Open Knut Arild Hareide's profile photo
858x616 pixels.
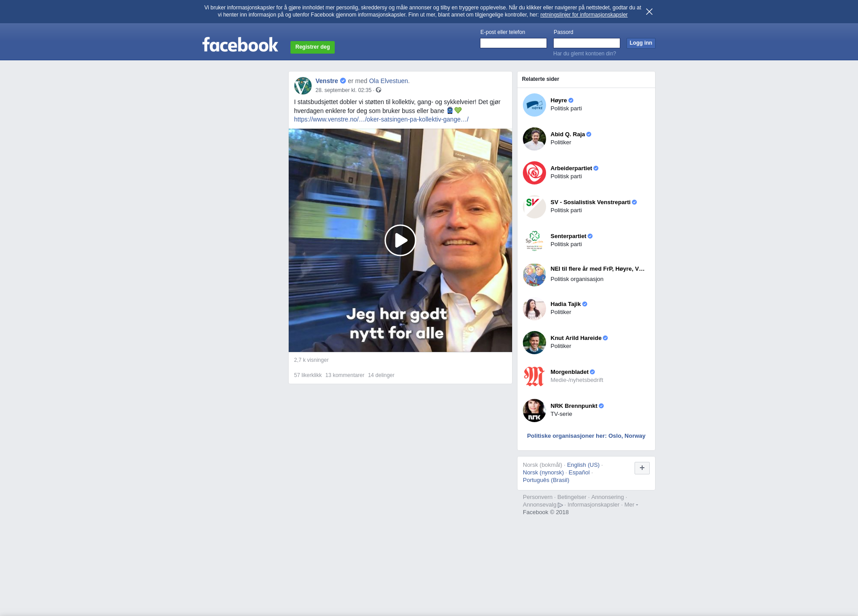(534, 343)
